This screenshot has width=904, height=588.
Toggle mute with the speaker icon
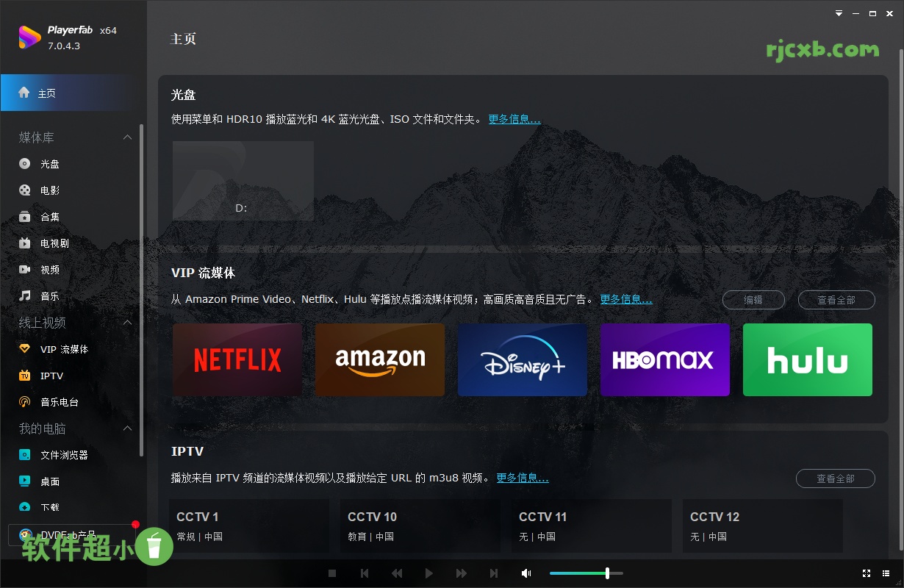click(x=526, y=573)
